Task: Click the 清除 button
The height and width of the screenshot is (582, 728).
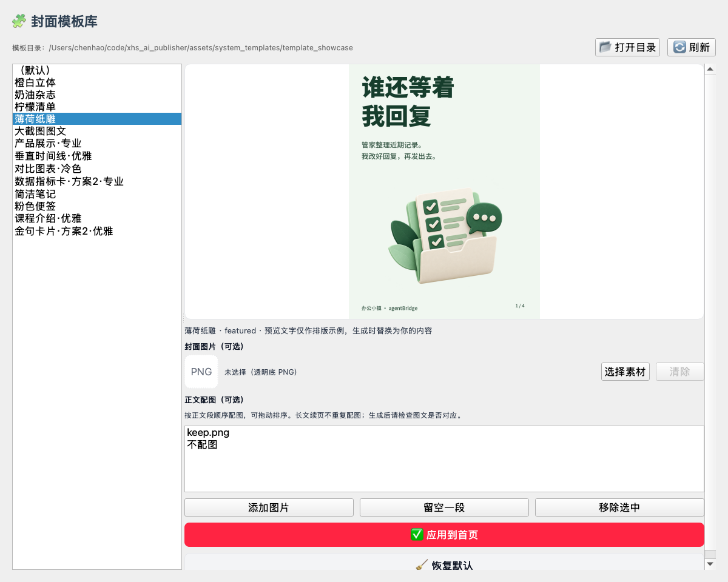Action: pyautogui.click(x=679, y=372)
